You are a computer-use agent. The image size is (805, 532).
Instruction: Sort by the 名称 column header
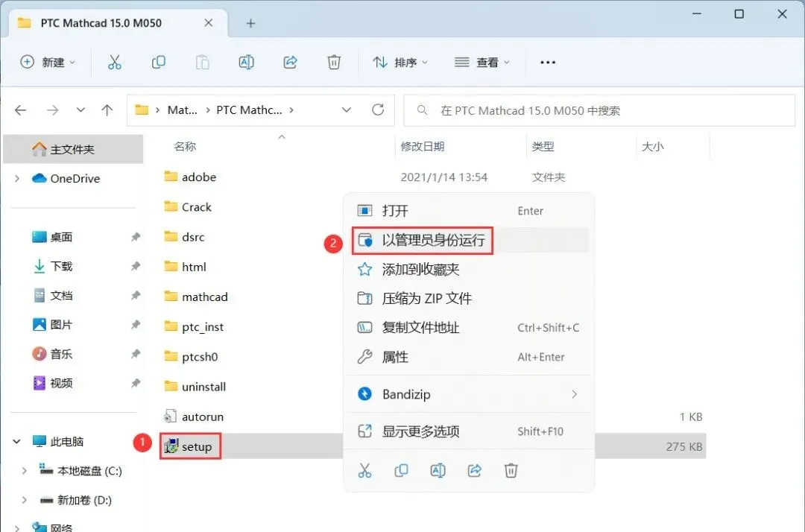pyautogui.click(x=185, y=147)
